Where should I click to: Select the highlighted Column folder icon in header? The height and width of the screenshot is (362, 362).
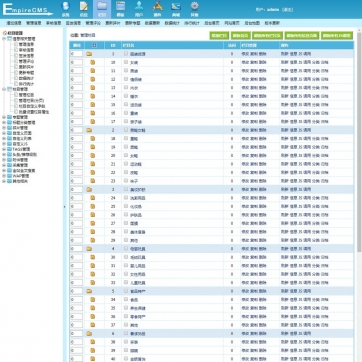[102, 9]
